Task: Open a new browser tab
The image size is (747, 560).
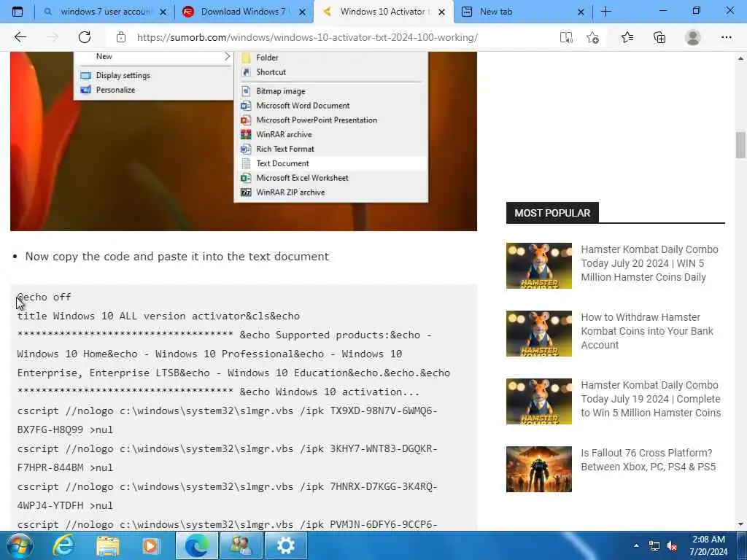Action: 605,12
